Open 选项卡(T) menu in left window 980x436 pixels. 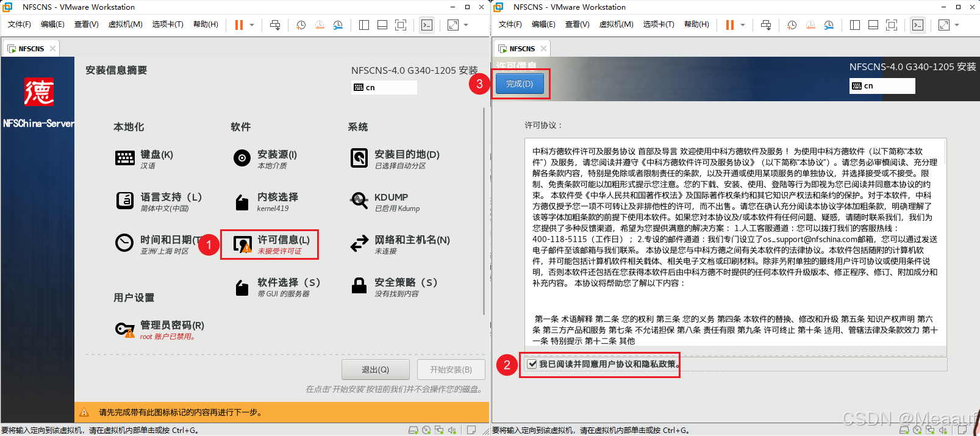[x=168, y=24]
